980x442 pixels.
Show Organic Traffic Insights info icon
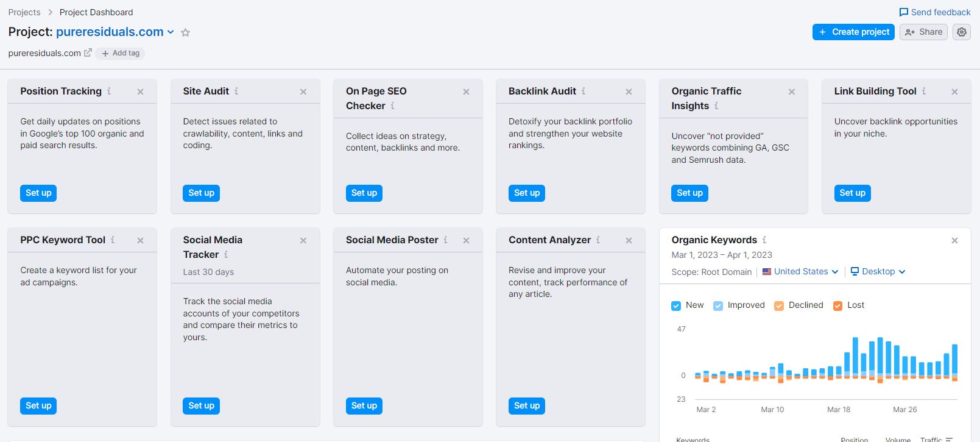(x=716, y=105)
